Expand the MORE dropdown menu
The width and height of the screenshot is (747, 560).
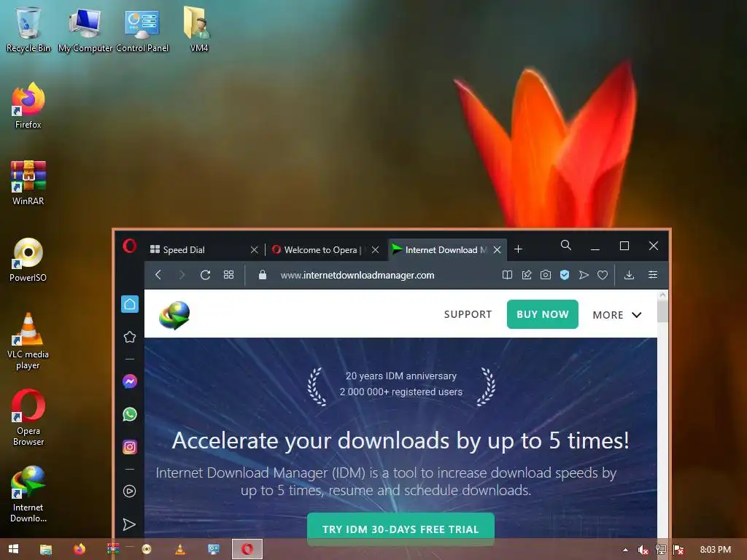click(617, 315)
